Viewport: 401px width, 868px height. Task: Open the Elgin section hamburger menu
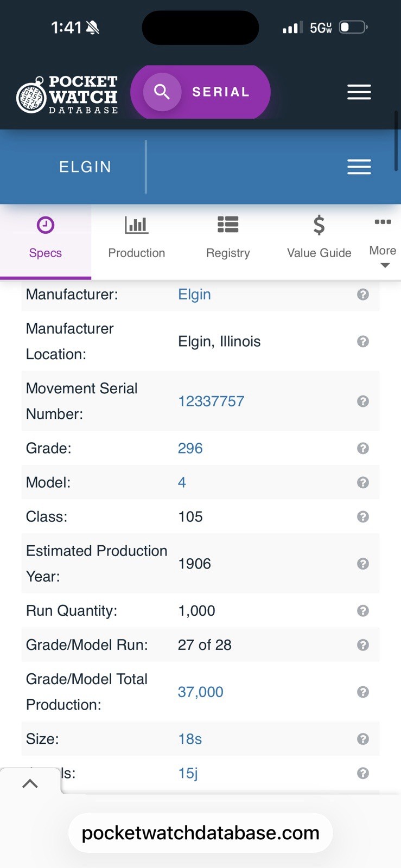pos(359,167)
